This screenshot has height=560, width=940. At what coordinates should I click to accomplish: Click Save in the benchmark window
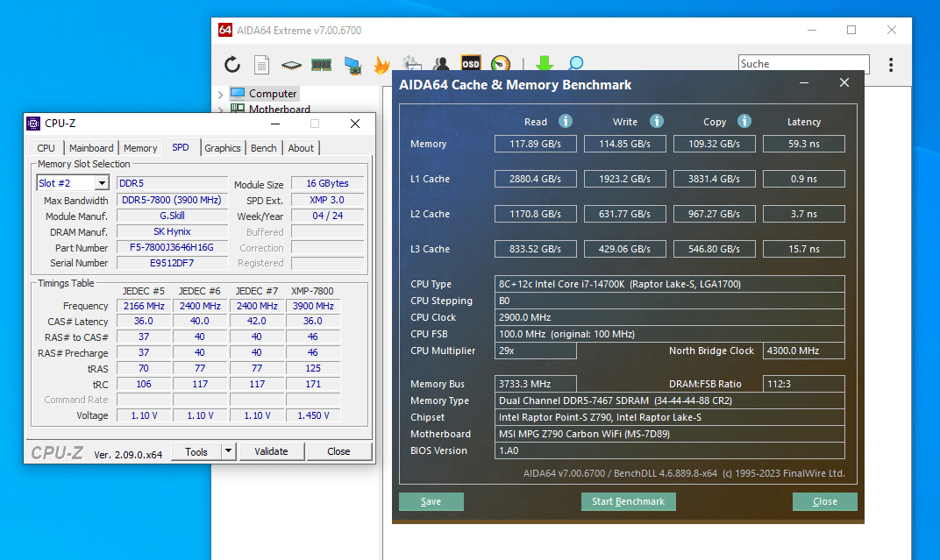(431, 501)
